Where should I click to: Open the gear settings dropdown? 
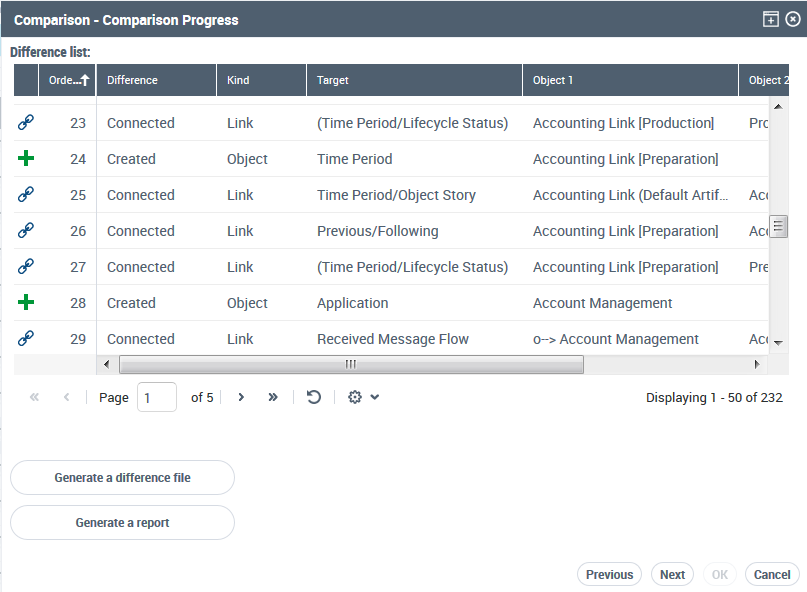pos(363,397)
